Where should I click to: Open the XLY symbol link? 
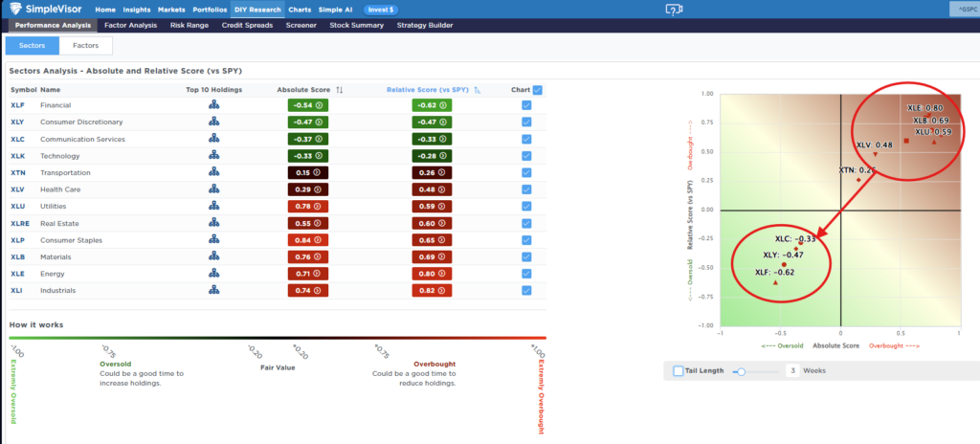tap(17, 122)
